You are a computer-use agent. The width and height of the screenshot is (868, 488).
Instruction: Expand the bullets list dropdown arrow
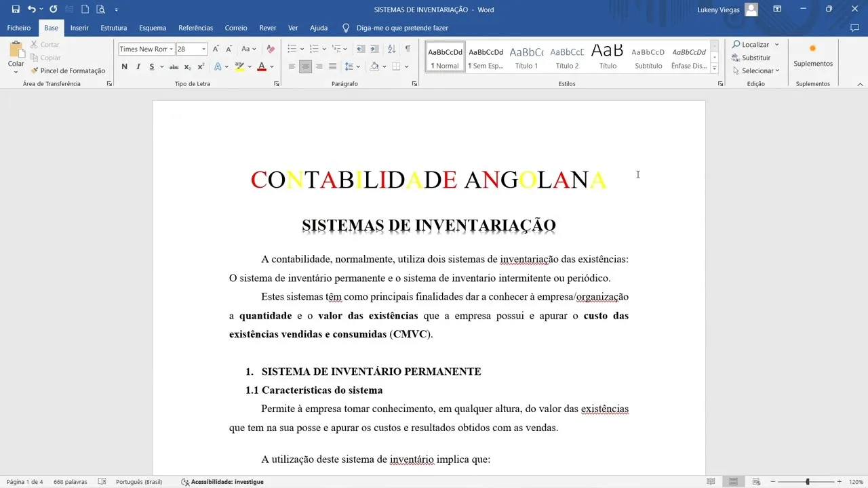coord(302,49)
